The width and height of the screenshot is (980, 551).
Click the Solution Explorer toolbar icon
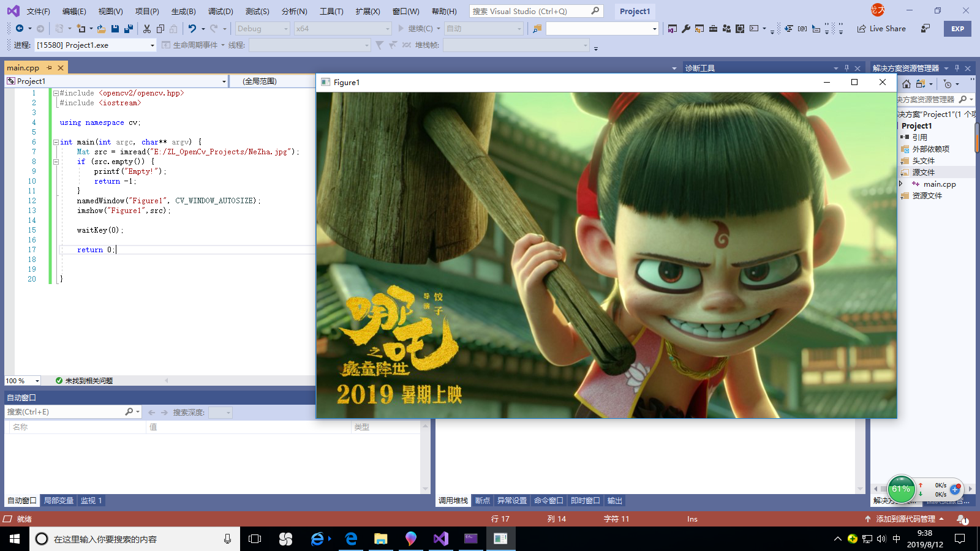[x=673, y=28]
